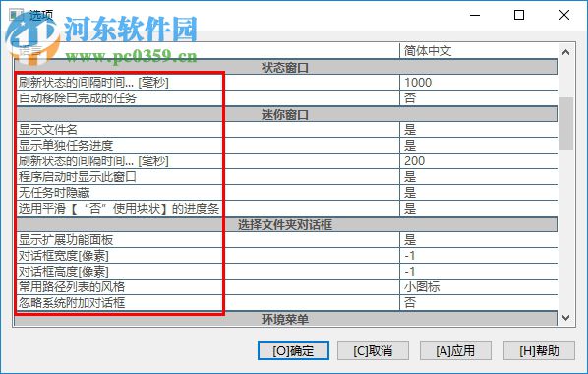Open help via the [H]帮助 button
The image size is (588, 374).
coord(539,350)
